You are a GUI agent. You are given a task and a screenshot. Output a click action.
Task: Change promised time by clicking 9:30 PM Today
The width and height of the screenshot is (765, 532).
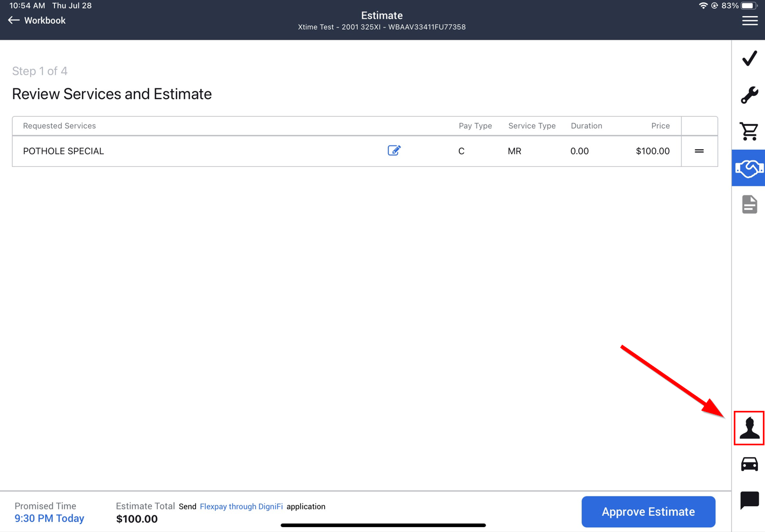click(x=49, y=518)
